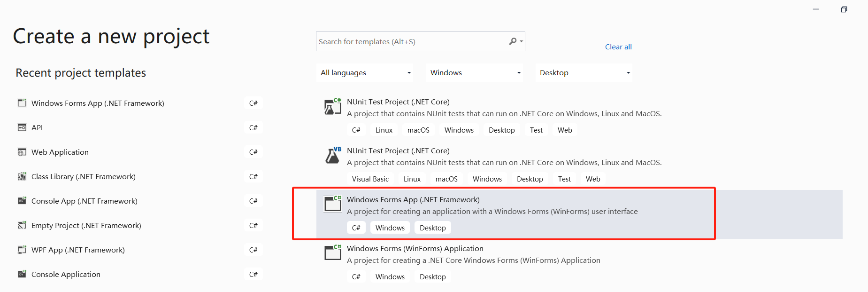This screenshot has height=292, width=868.
Task: Click the C# badge beside API
Action: tap(253, 127)
